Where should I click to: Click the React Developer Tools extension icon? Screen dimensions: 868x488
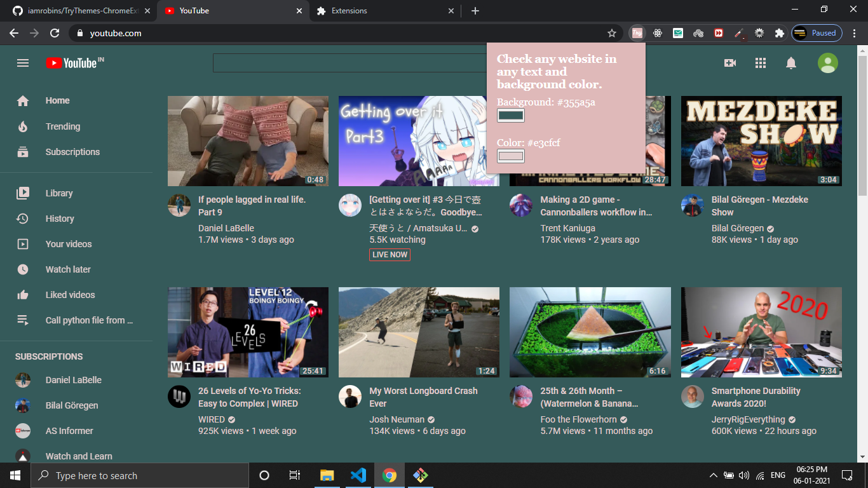pos(658,33)
